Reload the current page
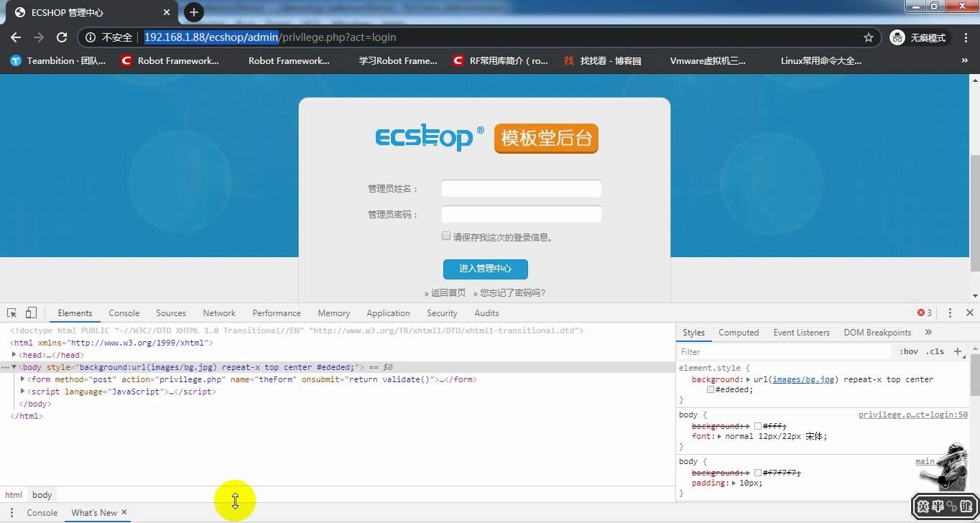The height and width of the screenshot is (523, 980). point(62,37)
